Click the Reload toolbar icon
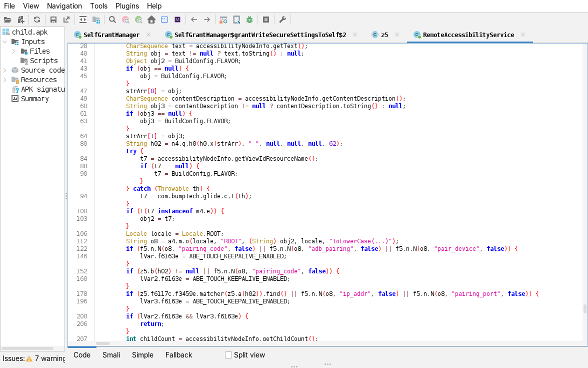This screenshot has height=368, width=588. pyautogui.click(x=37, y=20)
